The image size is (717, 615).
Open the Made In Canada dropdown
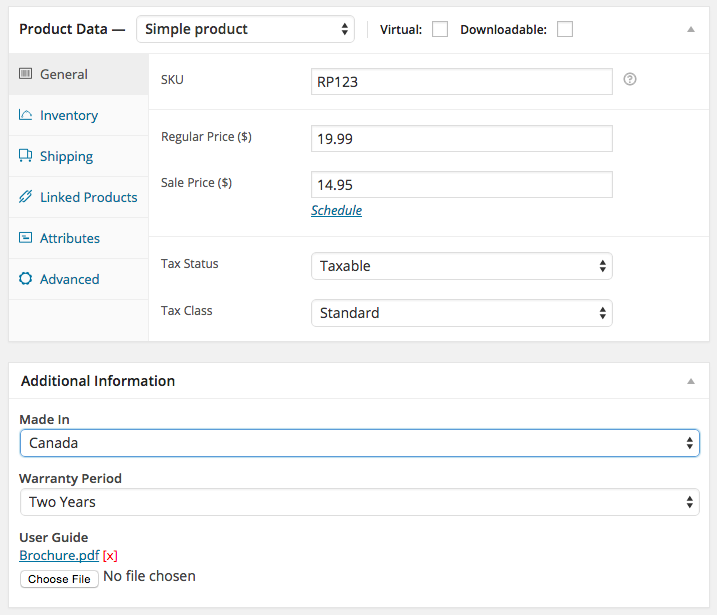pyautogui.click(x=360, y=443)
